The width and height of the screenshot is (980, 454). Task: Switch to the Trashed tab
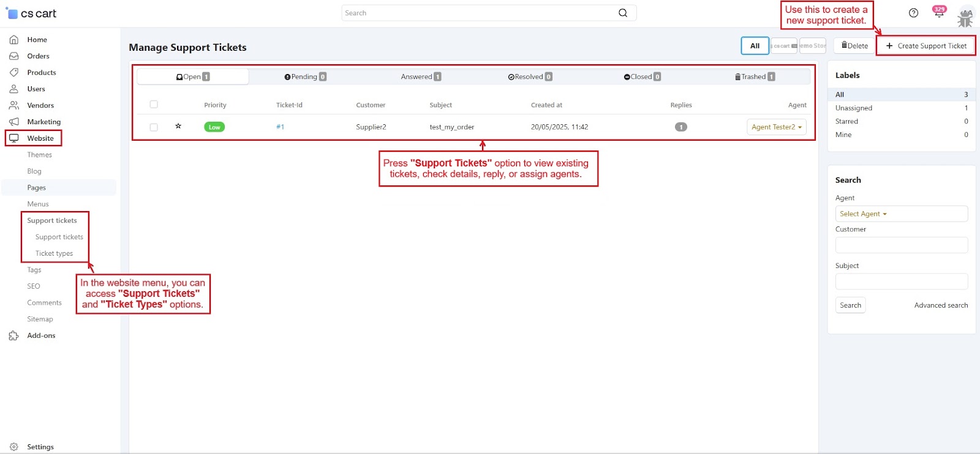[x=754, y=77]
